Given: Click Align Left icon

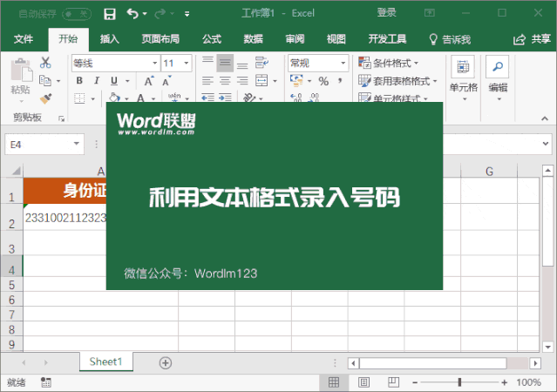Looking at the screenshot, I should 207,81.
